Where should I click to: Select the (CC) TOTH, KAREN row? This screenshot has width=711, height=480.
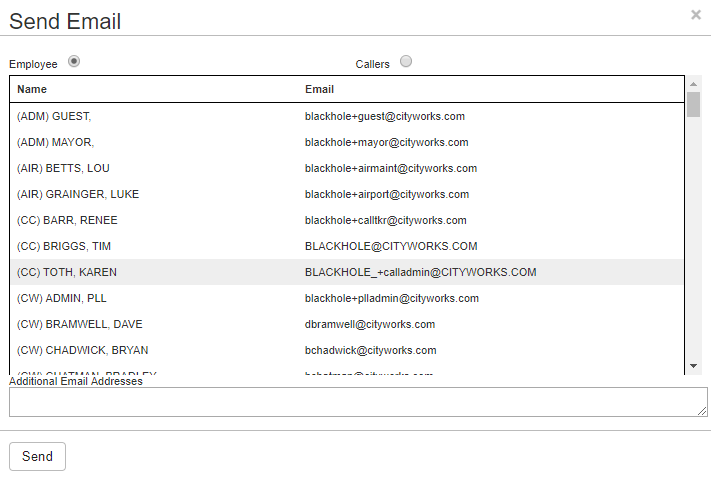[x=69, y=272]
